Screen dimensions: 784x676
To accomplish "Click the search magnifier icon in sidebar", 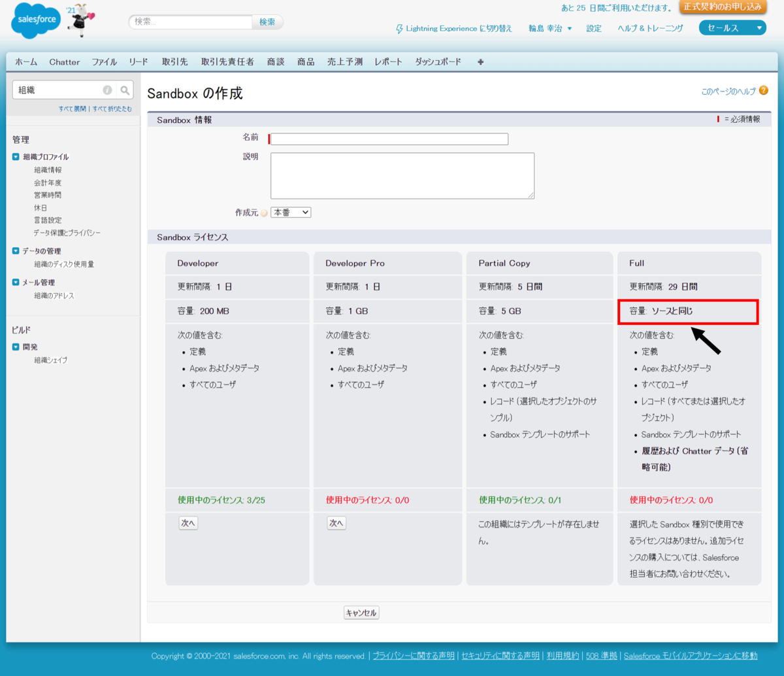I will coord(125,90).
